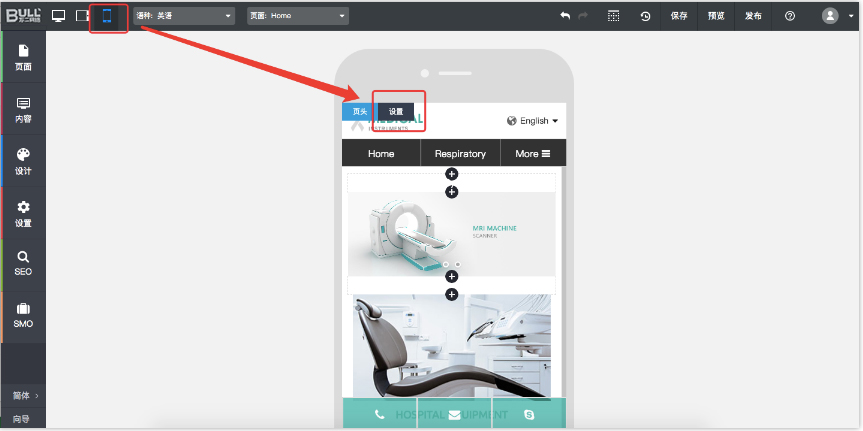Click 保存 save button

pyautogui.click(x=679, y=16)
